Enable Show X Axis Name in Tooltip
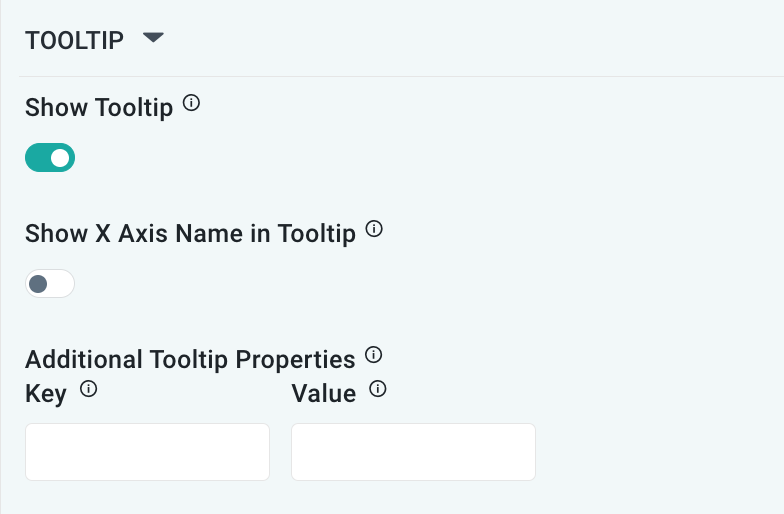Screen dimensions: 784x514 coord(50,284)
